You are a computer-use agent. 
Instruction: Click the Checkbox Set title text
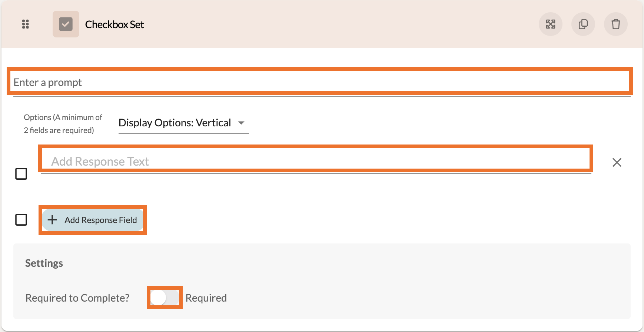pos(114,24)
